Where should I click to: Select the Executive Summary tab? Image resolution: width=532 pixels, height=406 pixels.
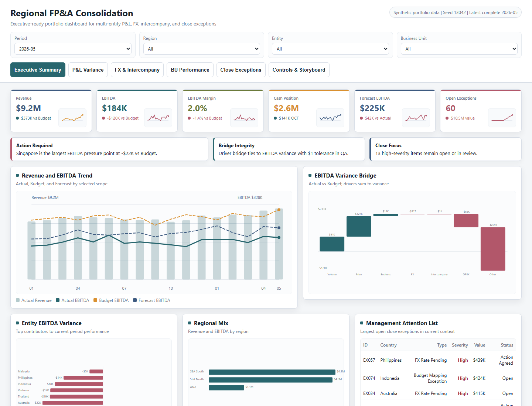click(38, 70)
